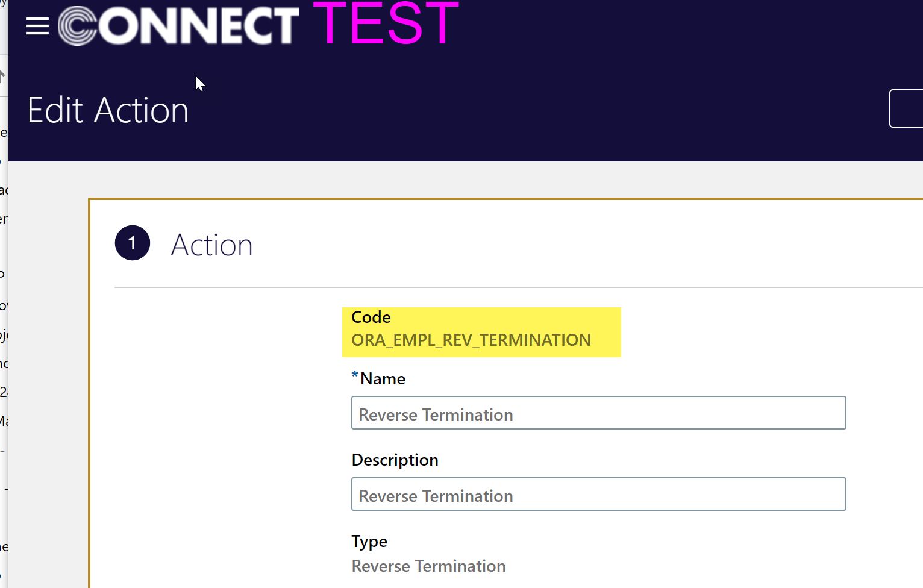Select the text Reverse Termination in Name field
The image size is (923, 588).
tap(435, 414)
